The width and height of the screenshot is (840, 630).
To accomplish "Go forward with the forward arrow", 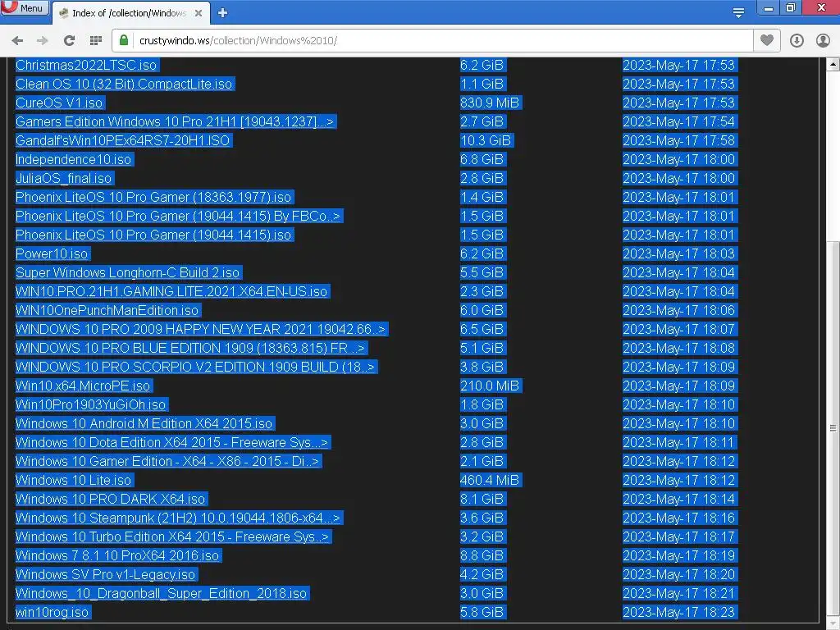I will tap(43, 41).
